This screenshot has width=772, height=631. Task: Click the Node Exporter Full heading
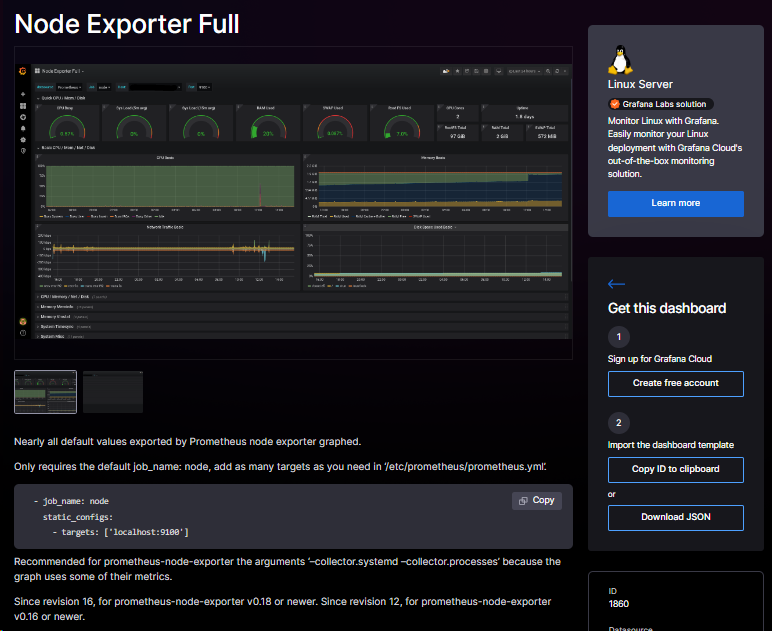pos(127,24)
